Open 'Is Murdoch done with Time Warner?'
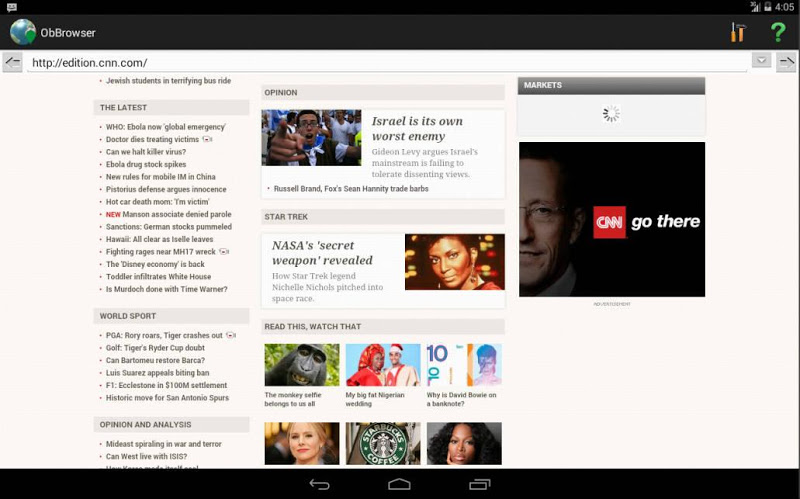This screenshot has width=800, height=499. [x=167, y=289]
